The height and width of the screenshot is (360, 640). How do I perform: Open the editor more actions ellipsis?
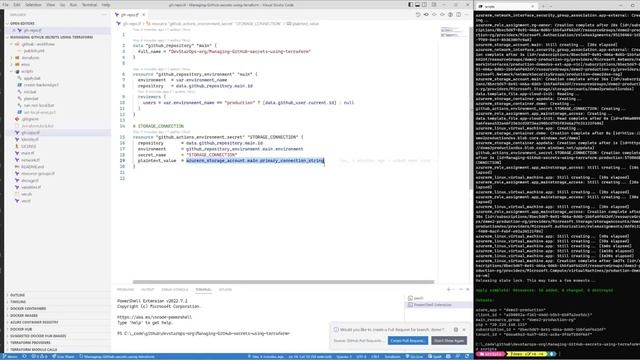467,15
